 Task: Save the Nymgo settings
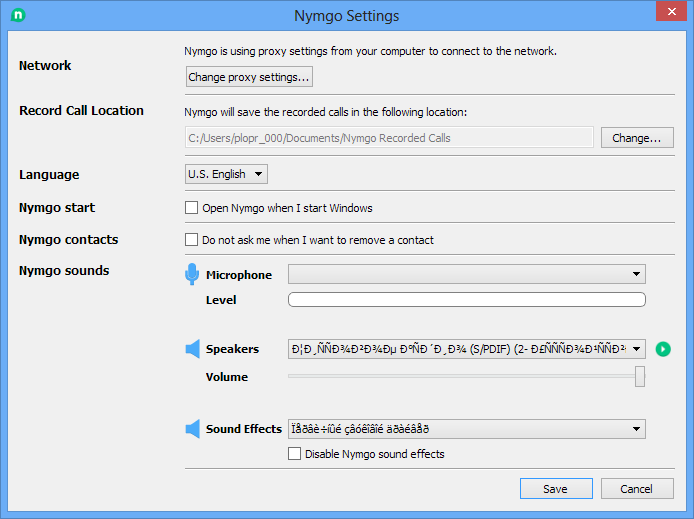point(555,489)
